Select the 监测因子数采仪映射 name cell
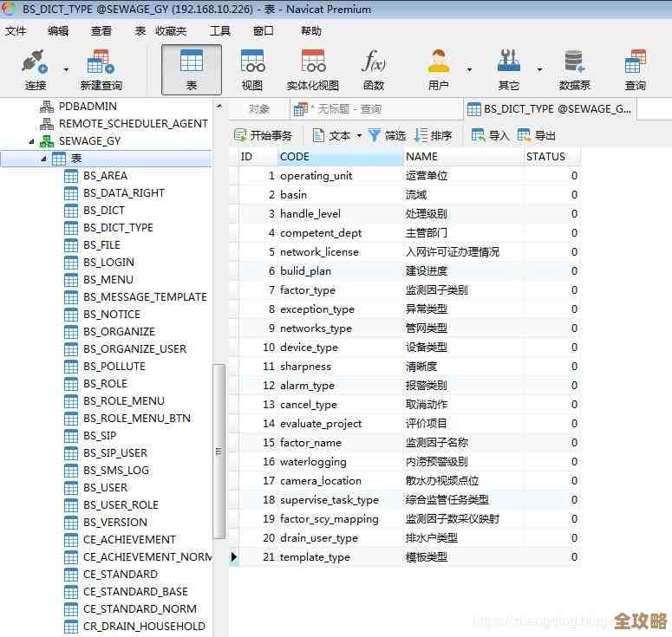The width and height of the screenshot is (672, 637). tap(463, 519)
